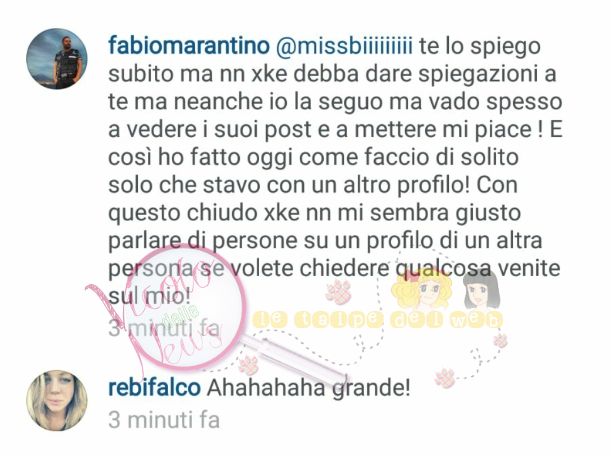Click paw print beside the magnifier handle
The height and width of the screenshot is (456, 611).
click(249, 366)
